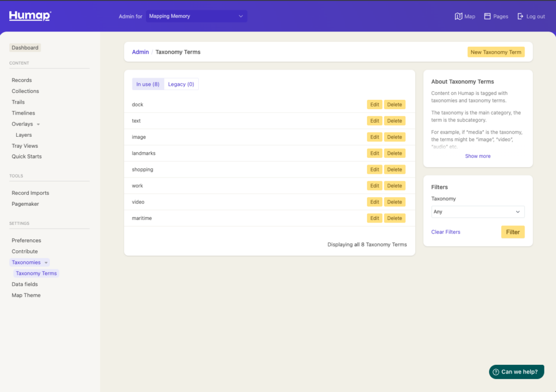The image size is (556, 392).
Task: Open the Map view icon
Action: (458, 16)
